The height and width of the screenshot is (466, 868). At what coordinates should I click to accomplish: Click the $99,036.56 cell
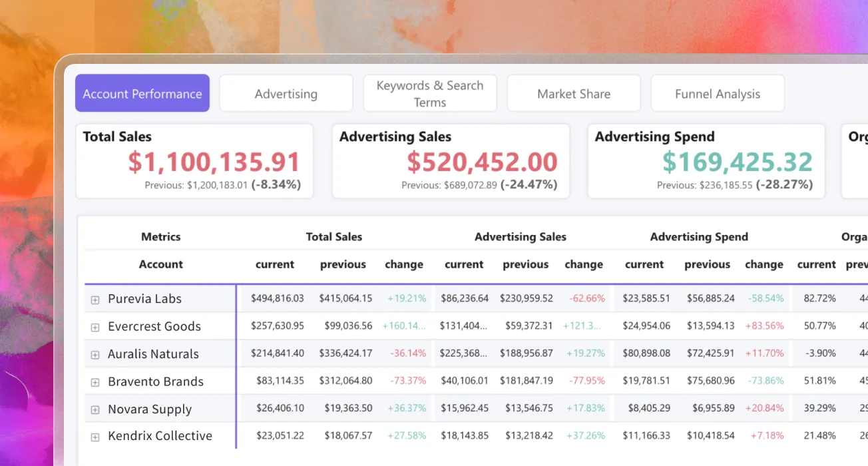click(x=348, y=326)
